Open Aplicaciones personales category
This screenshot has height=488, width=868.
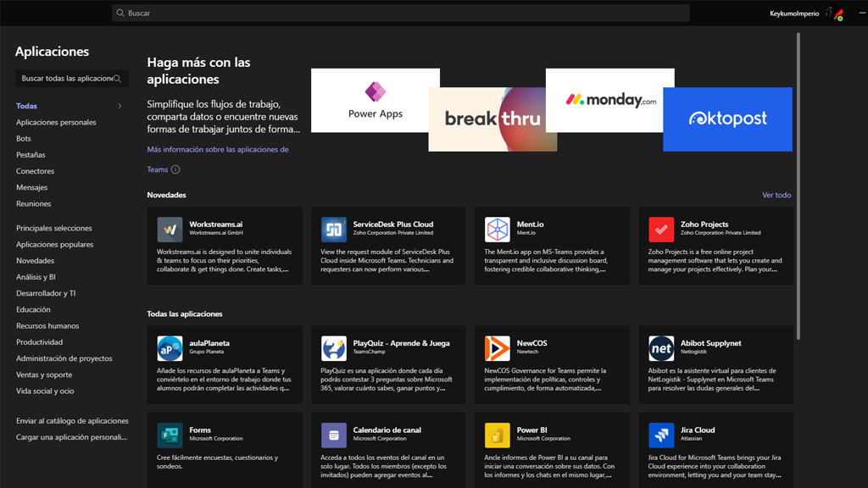tap(56, 122)
